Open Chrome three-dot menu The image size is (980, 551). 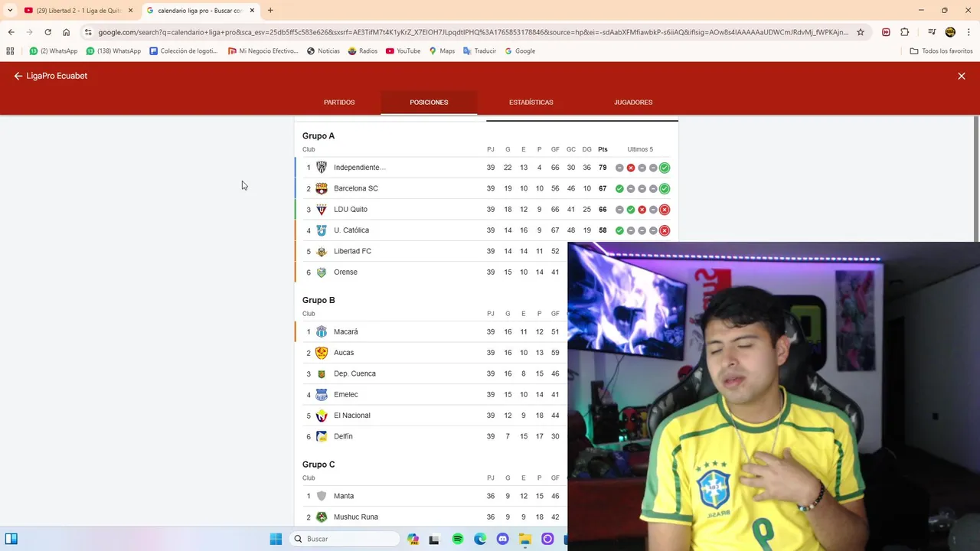969,32
